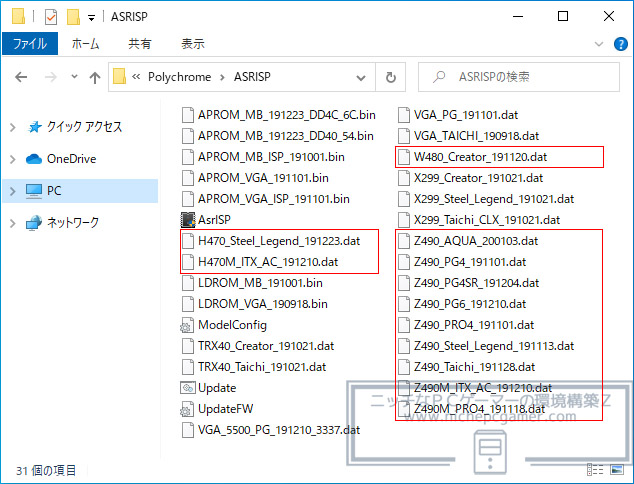This screenshot has height=484, width=634.
Task: Select APROM_VGA_ISP_191101.bin file
Action: pos(265,199)
